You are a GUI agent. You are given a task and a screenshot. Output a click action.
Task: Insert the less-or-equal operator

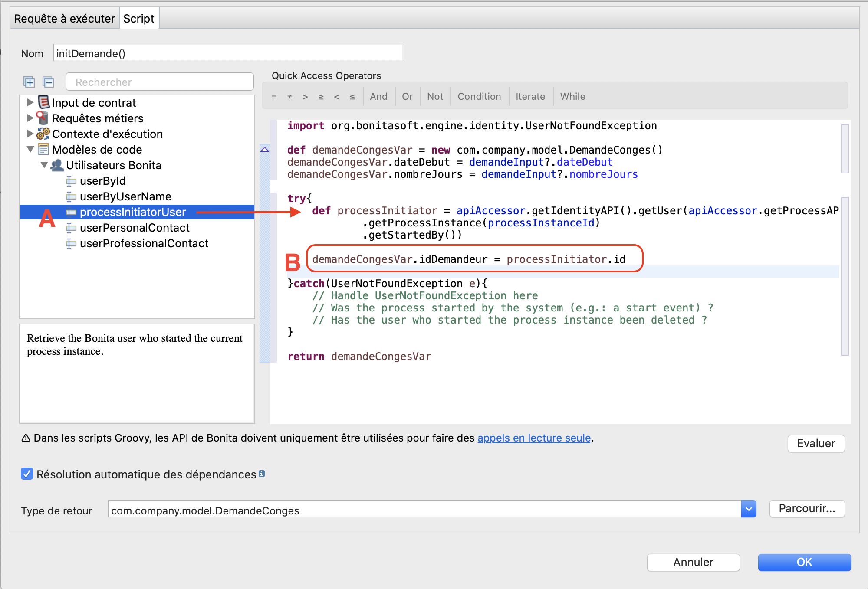tap(352, 97)
